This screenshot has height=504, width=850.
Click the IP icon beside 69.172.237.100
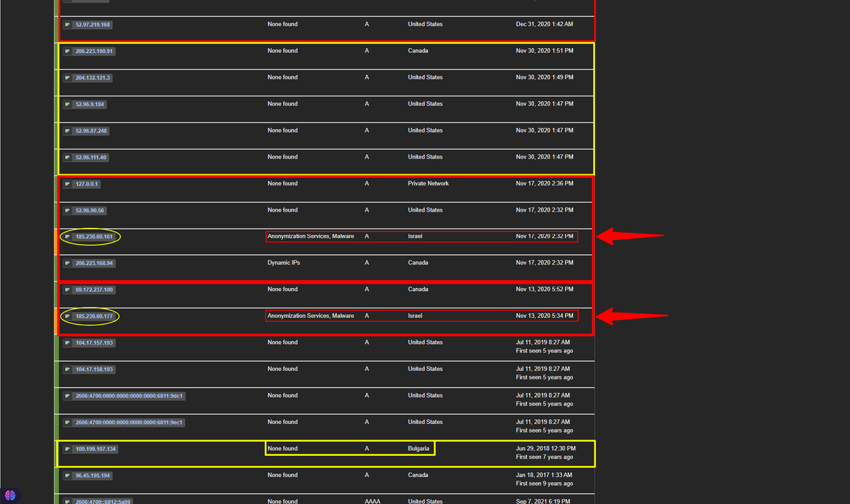pos(67,290)
